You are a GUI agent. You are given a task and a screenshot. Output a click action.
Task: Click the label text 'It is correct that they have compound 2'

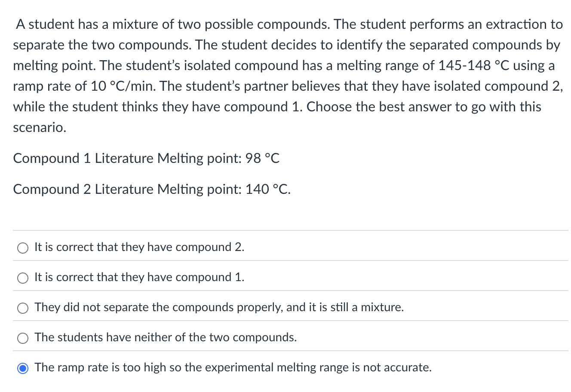coord(139,248)
